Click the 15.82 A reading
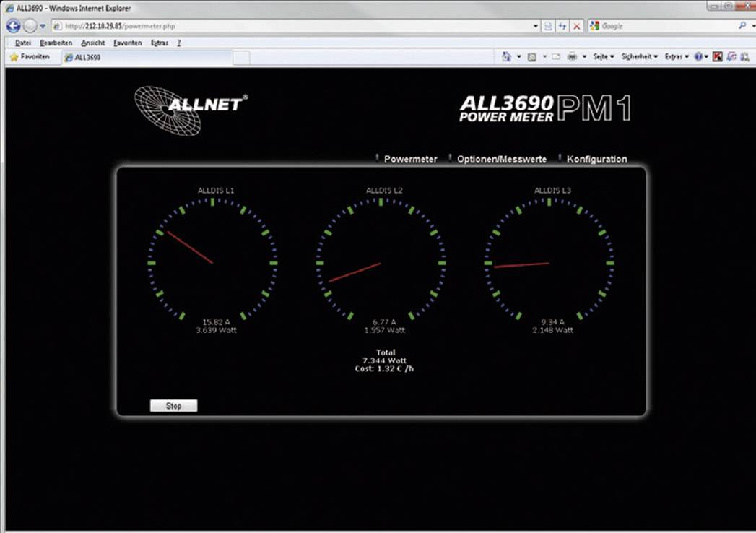The height and width of the screenshot is (533, 756). [216, 321]
